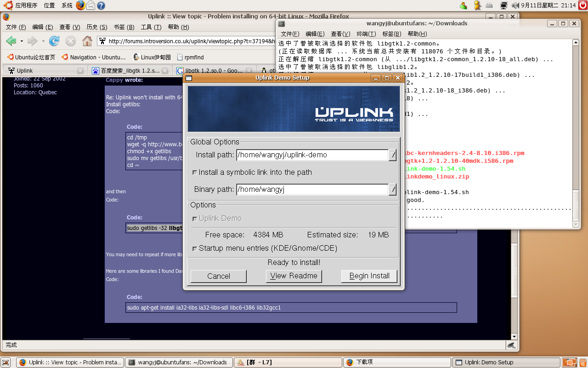Switch to 群 - L7 taskbar window
The height and width of the screenshot is (368, 588).
[288, 362]
